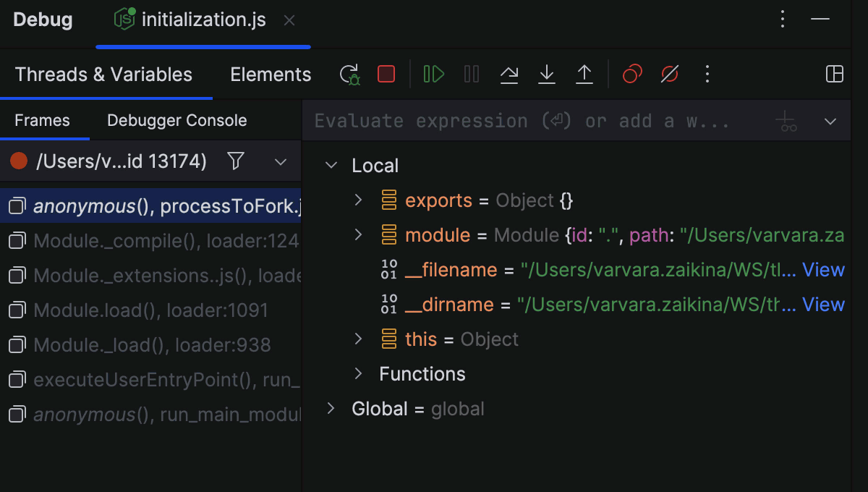Toggle the thread filter in Frames panel
The height and width of the screenshot is (492, 868).
click(236, 161)
